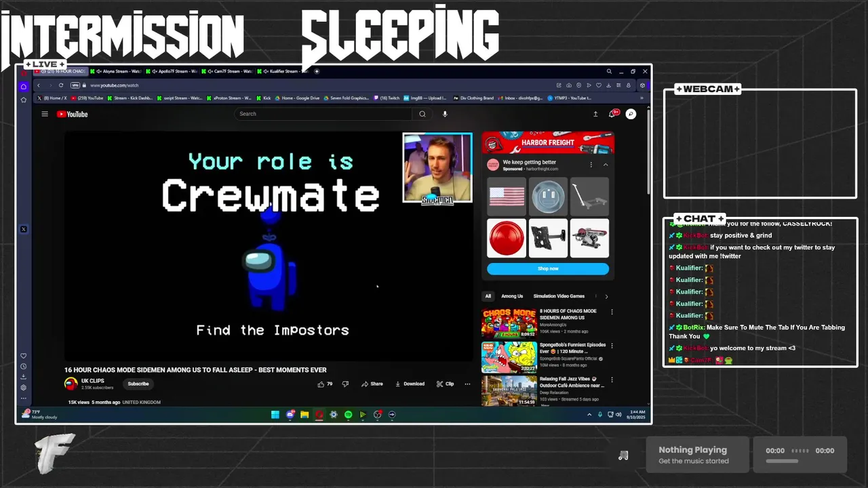
Task: Open the SpongeBob's Funniest Episodes video title
Action: click(573, 348)
